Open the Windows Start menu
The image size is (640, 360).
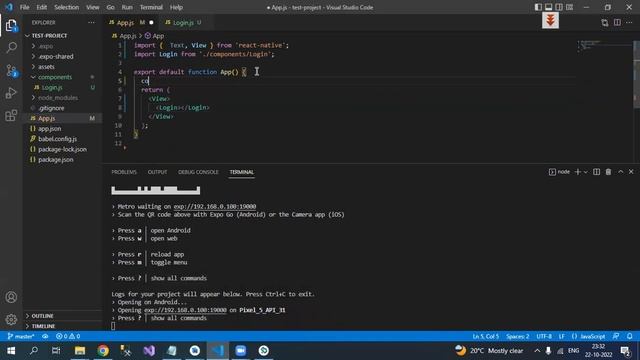(x=11, y=351)
